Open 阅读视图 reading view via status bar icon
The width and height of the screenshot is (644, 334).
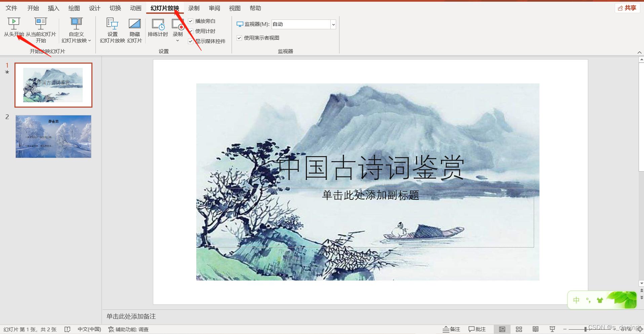(536, 329)
